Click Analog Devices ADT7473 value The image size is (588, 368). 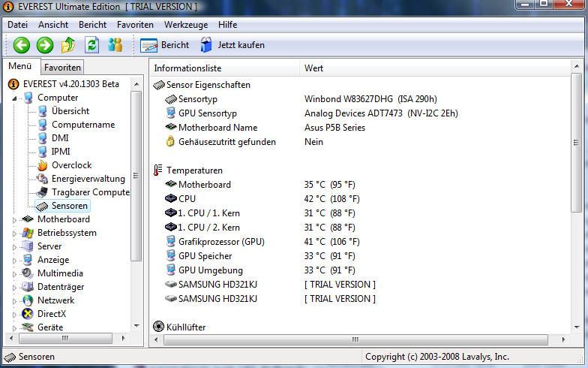[381, 113]
